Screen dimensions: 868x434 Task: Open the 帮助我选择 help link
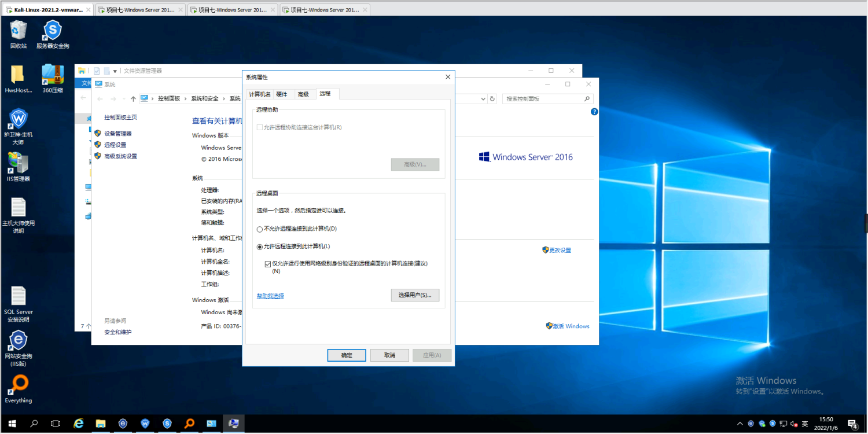tap(270, 296)
